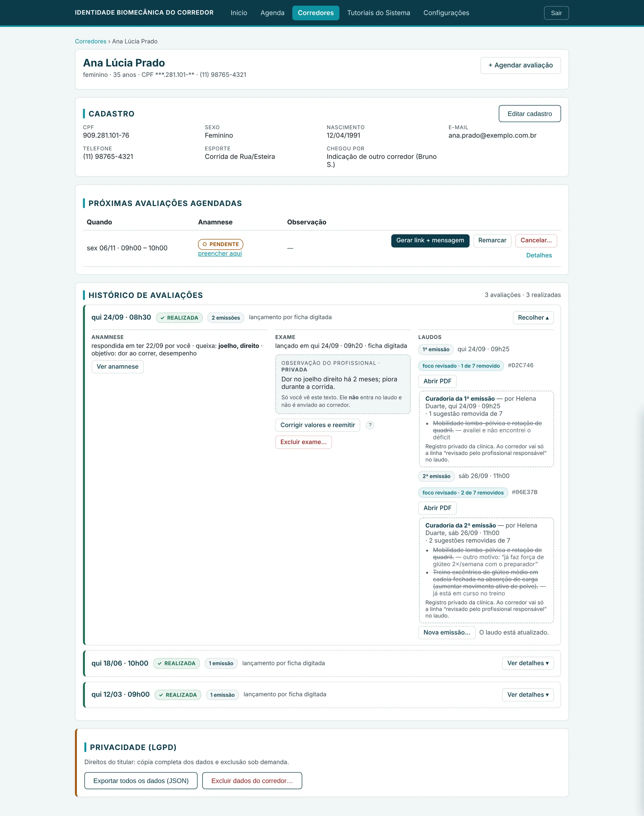The width and height of the screenshot is (644, 816).
Task: Click the foco revisado 1 de 7 removido tag
Action: (x=461, y=366)
